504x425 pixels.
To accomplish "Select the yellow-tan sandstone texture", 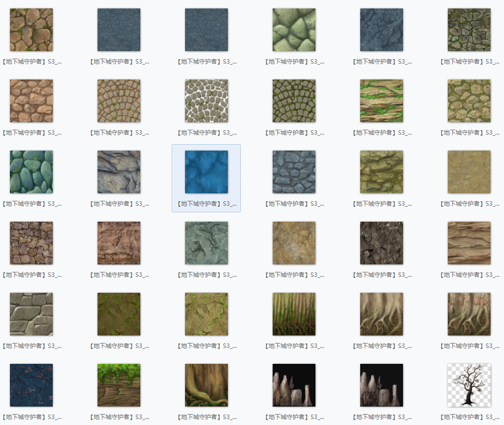I will pyautogui.click(x=294, y=243).
